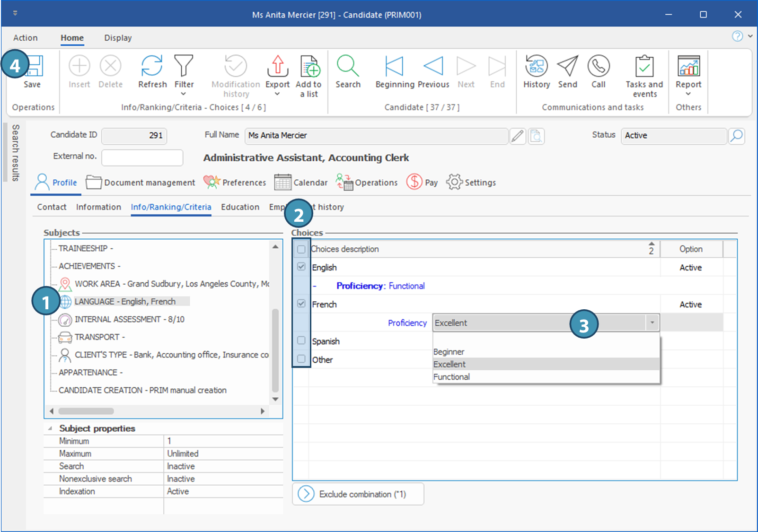Tick the Other language checkbox
758x532 pixels.
[x=301, y=359]
